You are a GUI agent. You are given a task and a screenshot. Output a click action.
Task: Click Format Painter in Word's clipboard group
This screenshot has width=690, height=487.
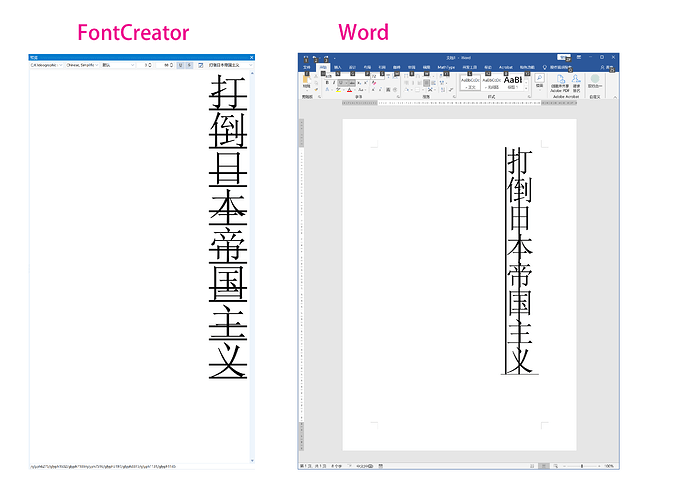pos(316,89)
